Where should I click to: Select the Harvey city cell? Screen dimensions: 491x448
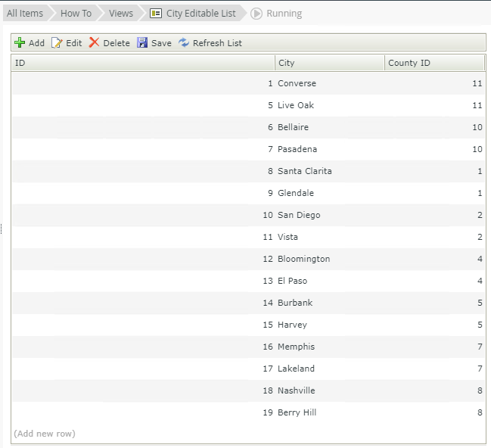tap(292, 325)
